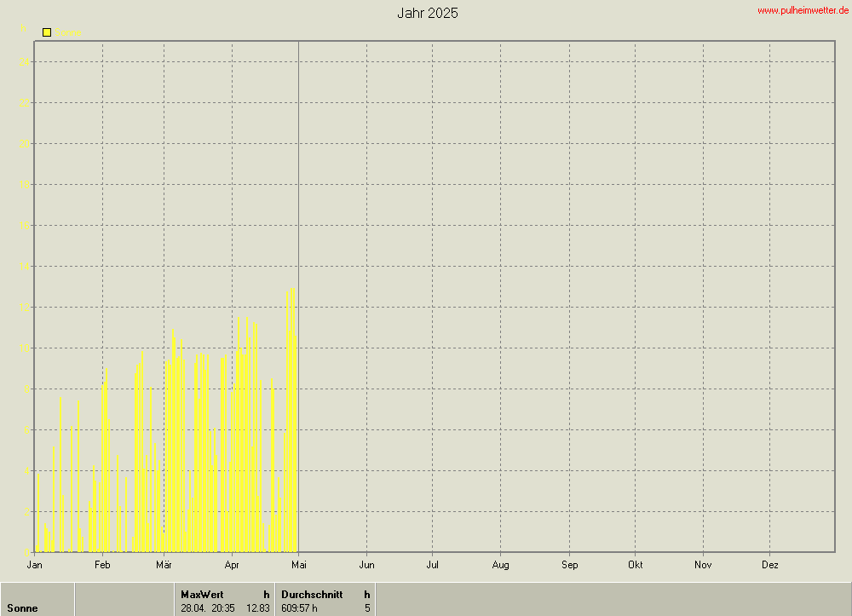Click the Feb label on the axis
This screenshot has width=852, height=616.
point(102,565)
